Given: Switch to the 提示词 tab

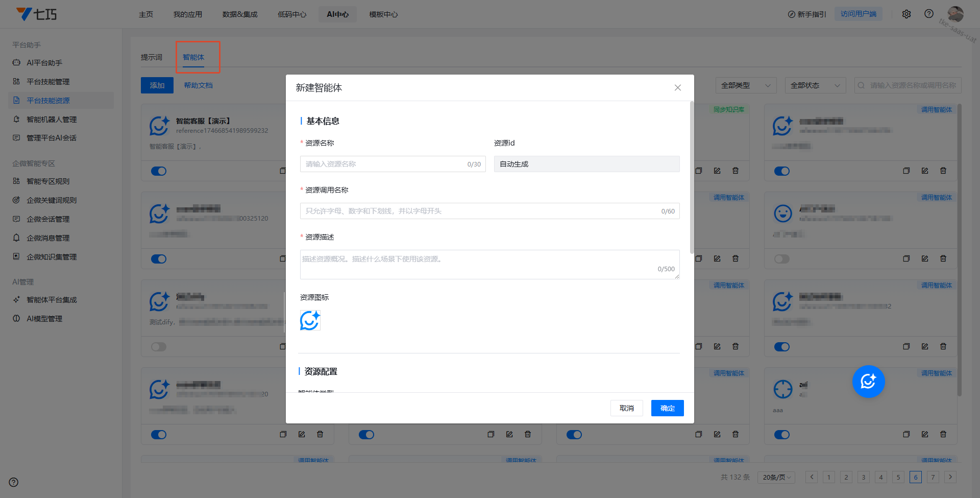Looking at the screenshot, I should [152, 57].
